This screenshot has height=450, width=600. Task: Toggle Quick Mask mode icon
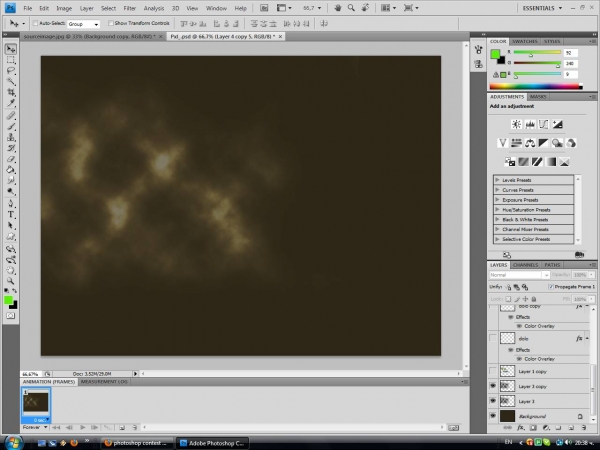tap(11, 316)
